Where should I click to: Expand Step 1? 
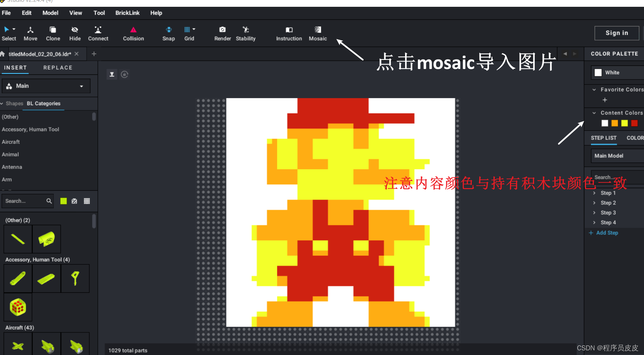(594, 193)
